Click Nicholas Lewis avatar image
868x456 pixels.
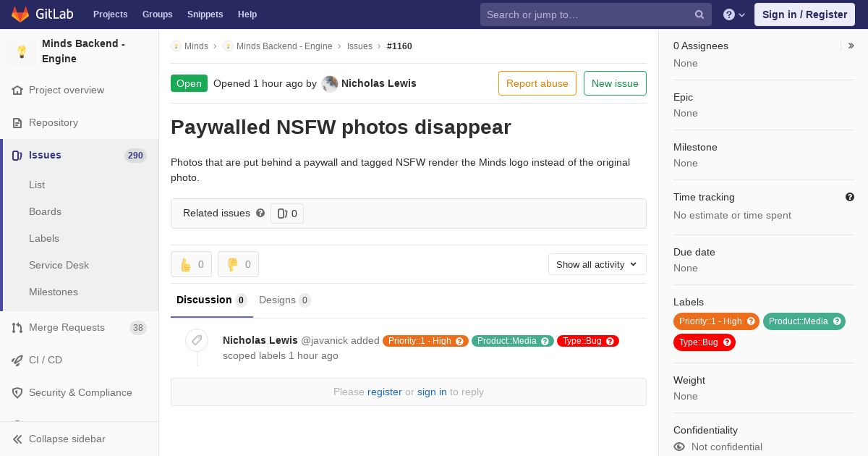(x=330, y=84)
